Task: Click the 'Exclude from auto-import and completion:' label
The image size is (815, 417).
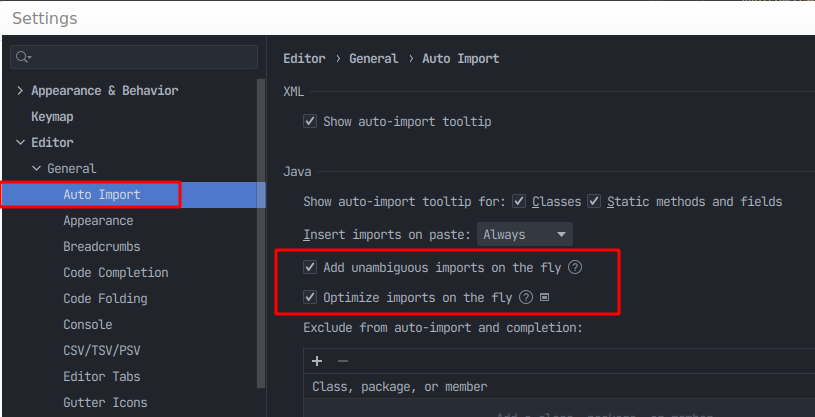Action: point(443,328)
